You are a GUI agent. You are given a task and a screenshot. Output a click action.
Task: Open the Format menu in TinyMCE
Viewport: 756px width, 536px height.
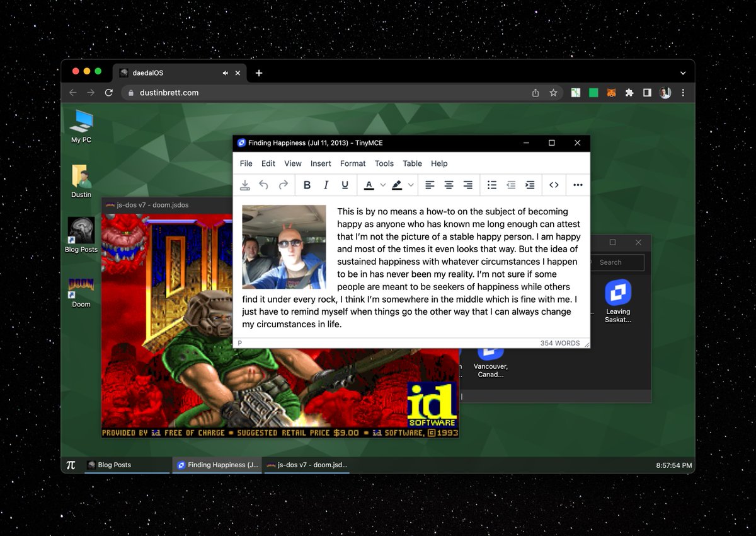(x=353, y=163)
